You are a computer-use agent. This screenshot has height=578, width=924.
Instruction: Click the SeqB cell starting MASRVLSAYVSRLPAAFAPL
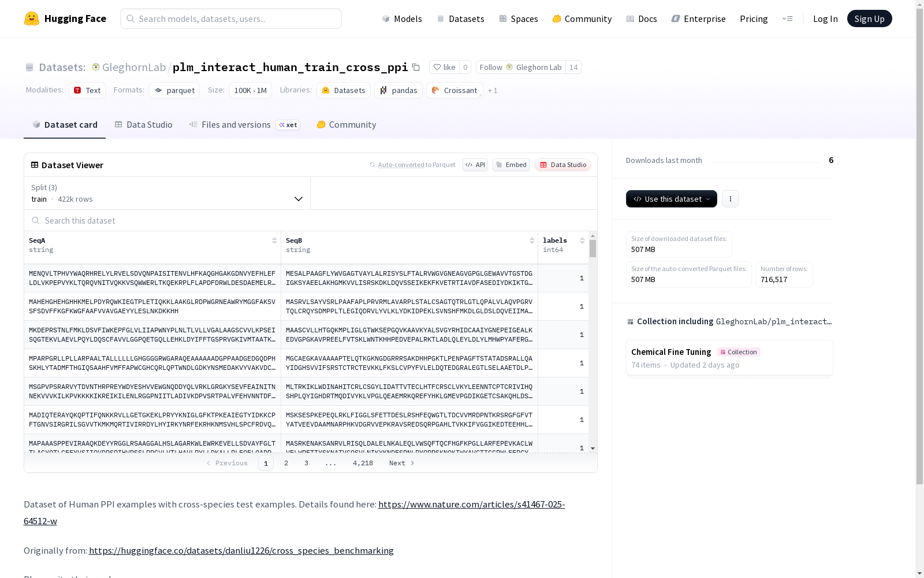pos(409,306)
